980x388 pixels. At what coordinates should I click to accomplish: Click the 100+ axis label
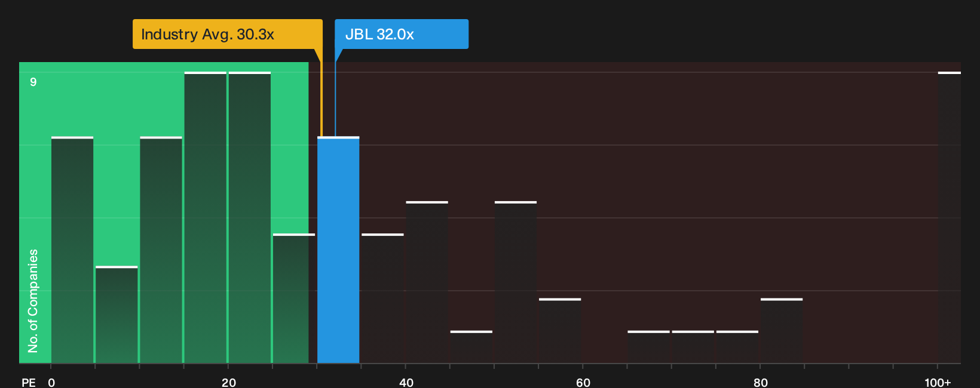[x=938, y=382]
